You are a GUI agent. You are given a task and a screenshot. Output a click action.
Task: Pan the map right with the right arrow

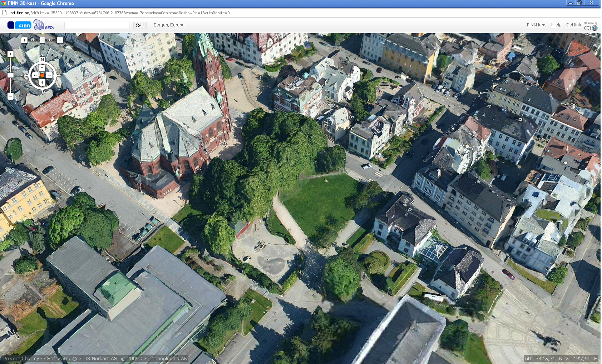click(49, 75)
